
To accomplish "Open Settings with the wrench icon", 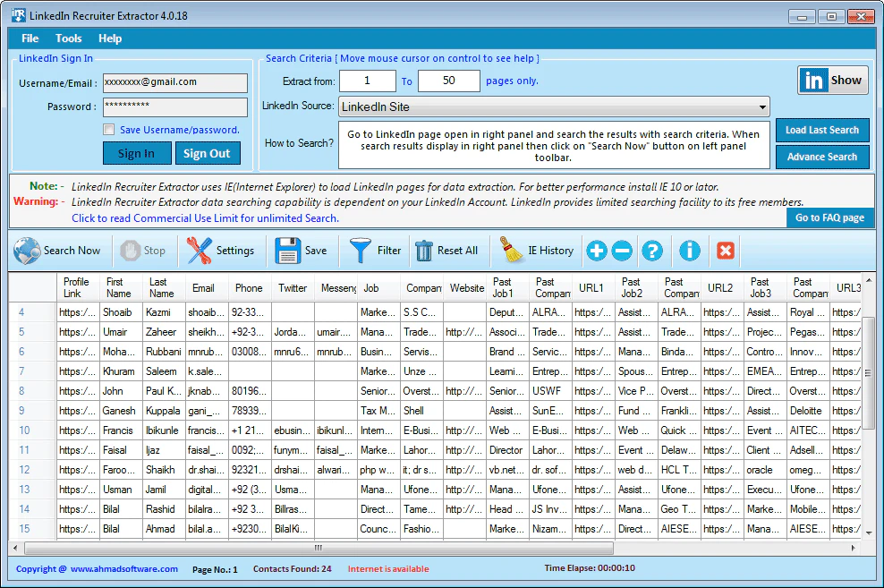I will pos(199,251).
